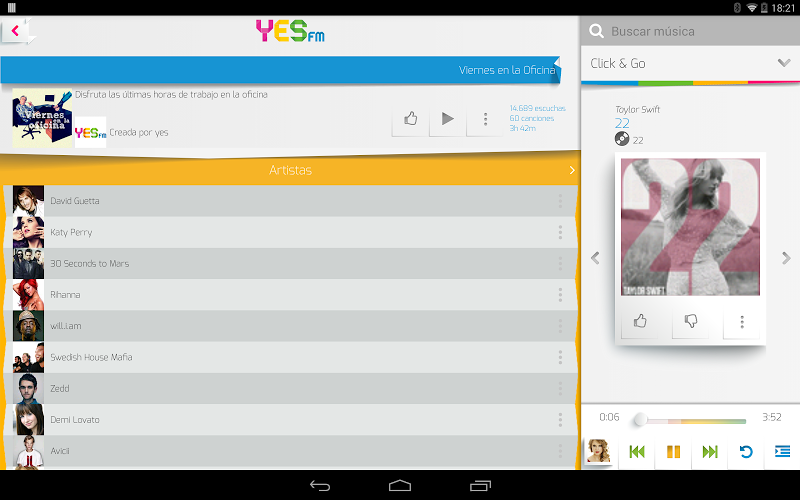
Task: Go back using the pink arrow
Action: [16, 31]
